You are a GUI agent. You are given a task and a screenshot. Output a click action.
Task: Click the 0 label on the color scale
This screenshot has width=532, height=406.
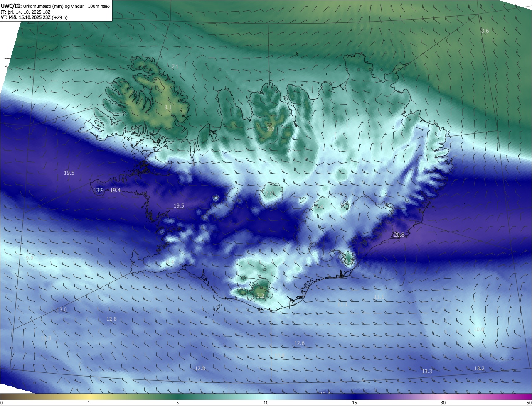click(x=2, y=403)
